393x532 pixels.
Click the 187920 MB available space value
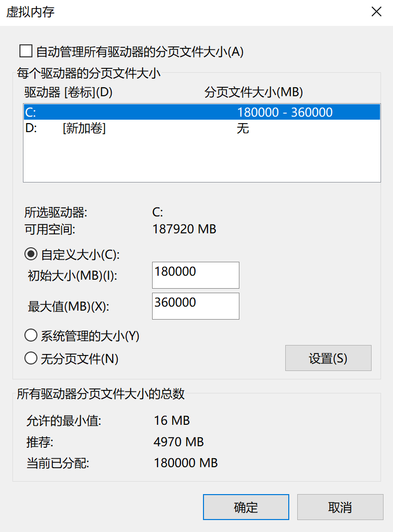185,229
